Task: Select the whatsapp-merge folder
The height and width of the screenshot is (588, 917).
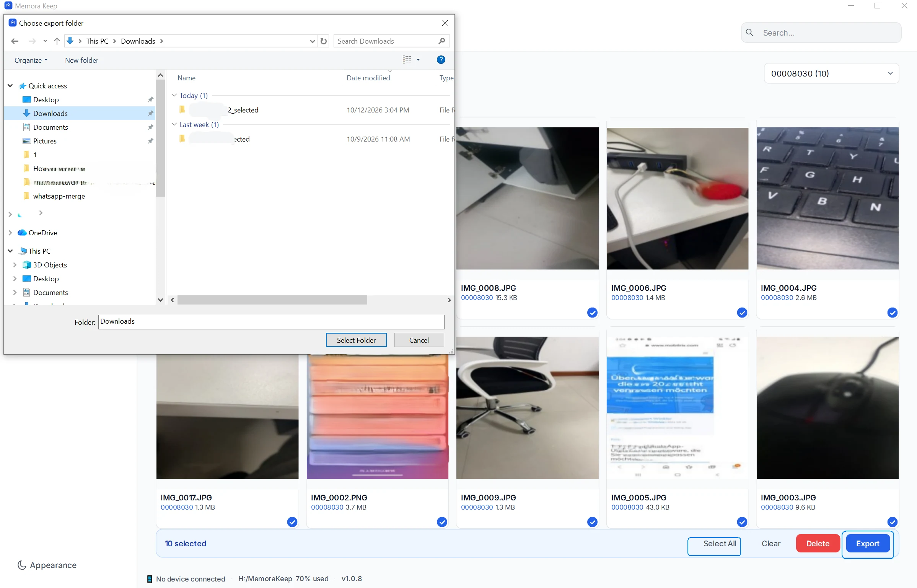Action: 59,196
